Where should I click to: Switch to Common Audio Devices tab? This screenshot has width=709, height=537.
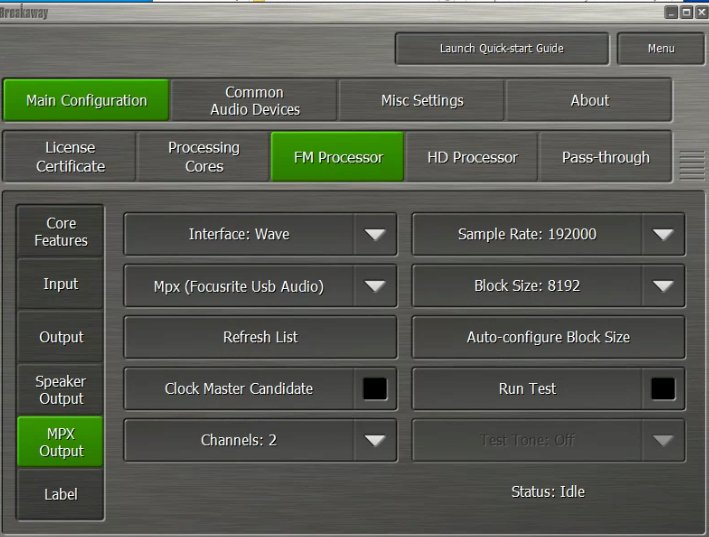coord(254,101)
